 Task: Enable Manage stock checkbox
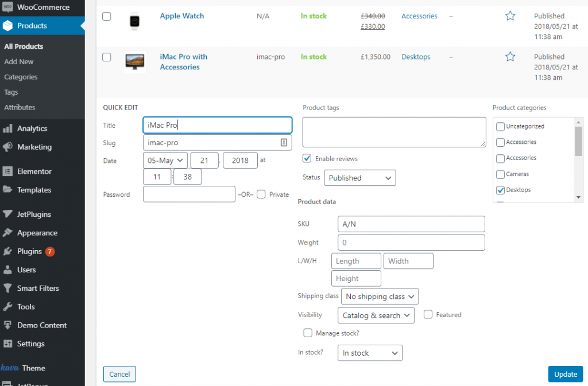pos(308,333)
